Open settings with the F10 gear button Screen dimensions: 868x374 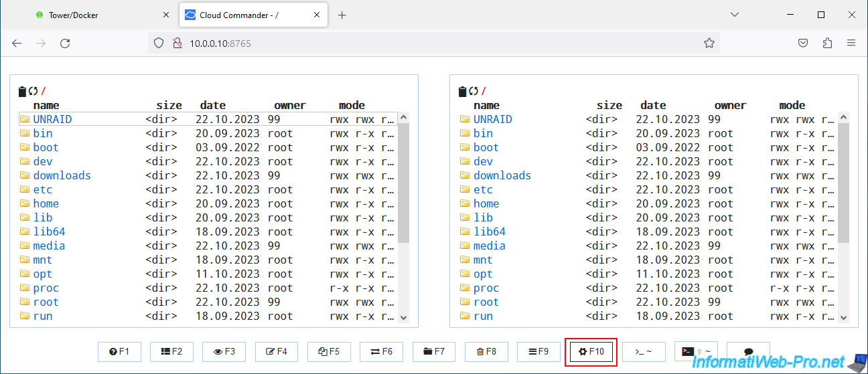point(591,352)
